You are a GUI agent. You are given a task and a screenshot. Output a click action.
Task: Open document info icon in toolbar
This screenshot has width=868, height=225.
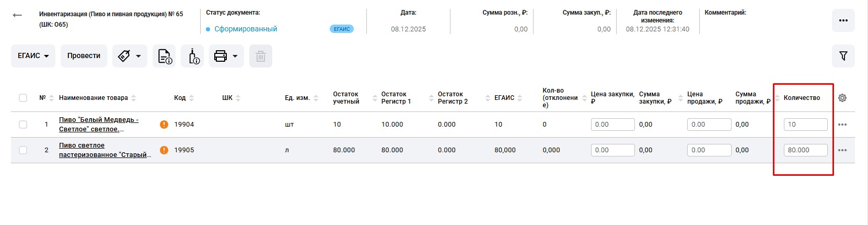[164, 56]
